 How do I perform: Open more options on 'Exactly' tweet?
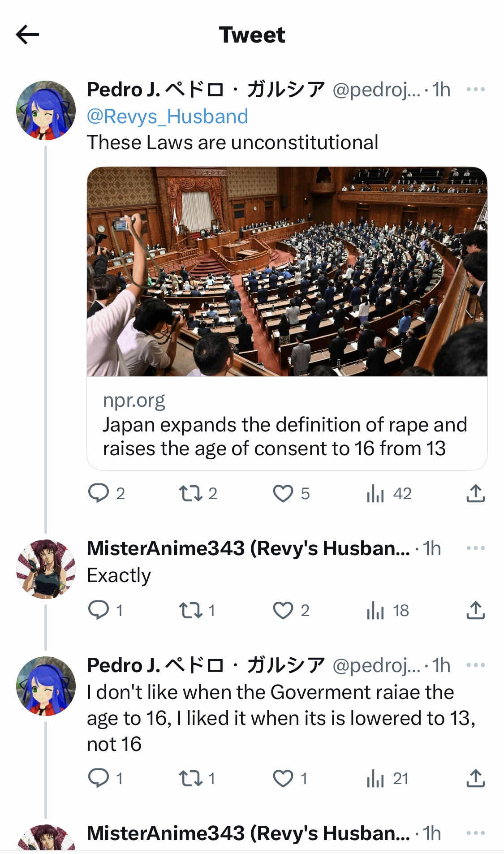[x=475, y=548]
